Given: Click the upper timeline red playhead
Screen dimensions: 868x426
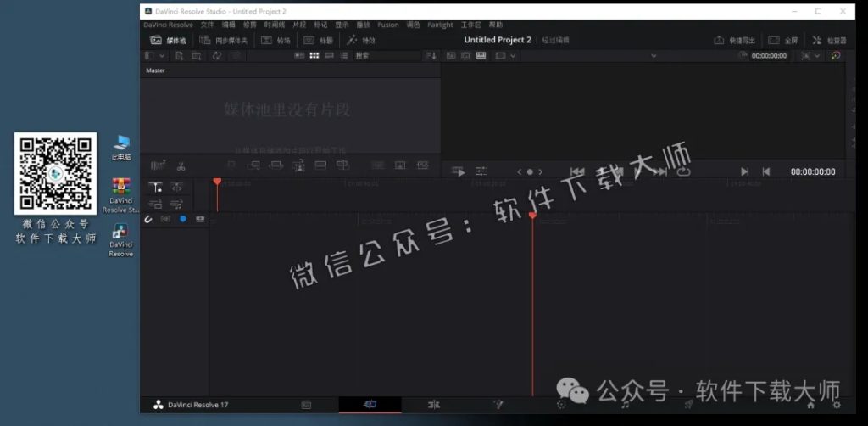Looking at the screenshot, I should pos(217,182).
